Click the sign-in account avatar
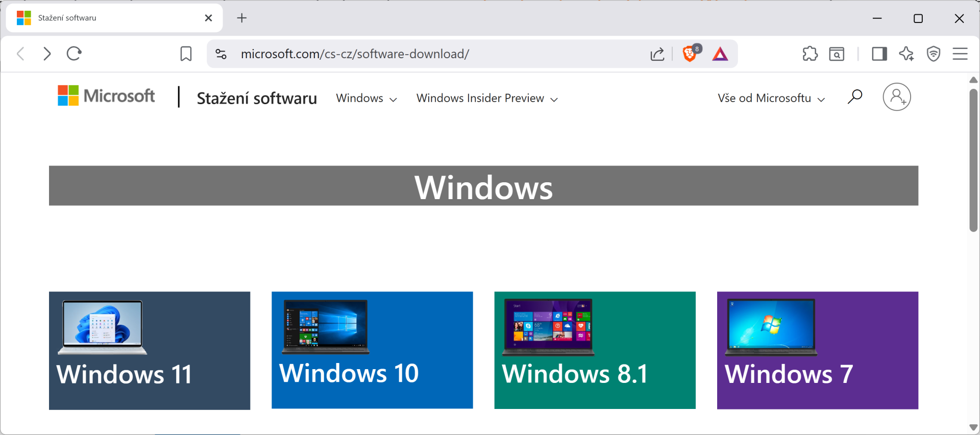980x435 pixels. (x=897, y=97)
